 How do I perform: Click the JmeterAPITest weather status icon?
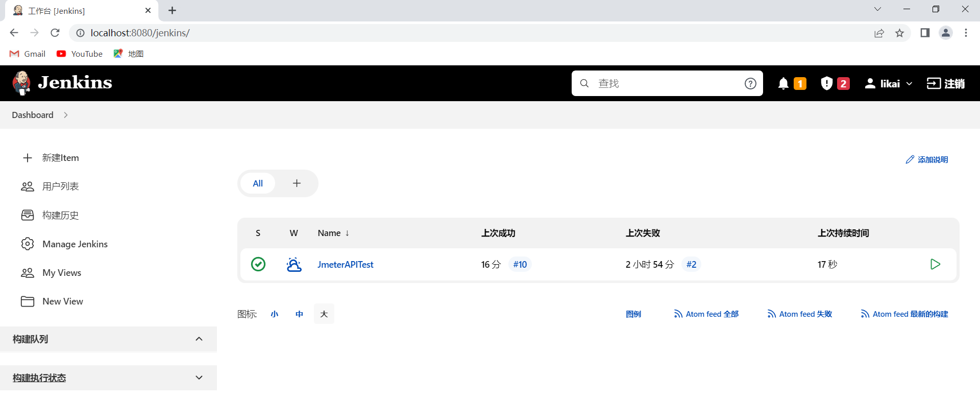coord(294,264)
